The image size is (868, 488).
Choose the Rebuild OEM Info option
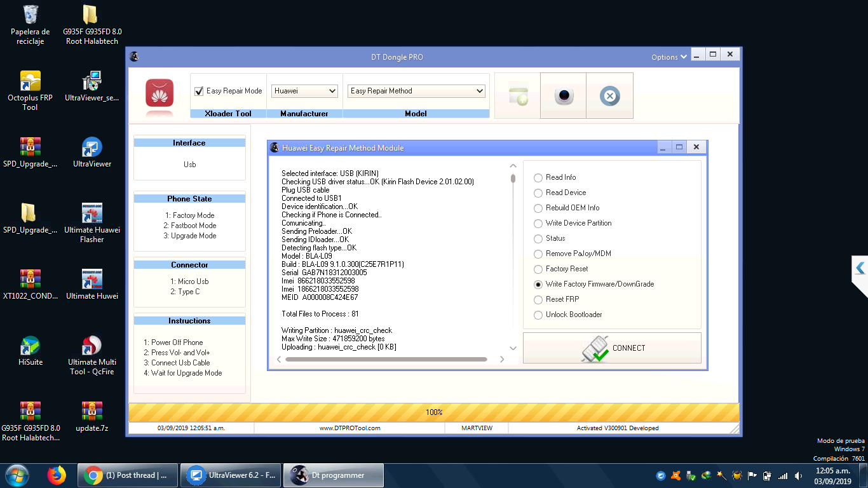click(538, 208)
